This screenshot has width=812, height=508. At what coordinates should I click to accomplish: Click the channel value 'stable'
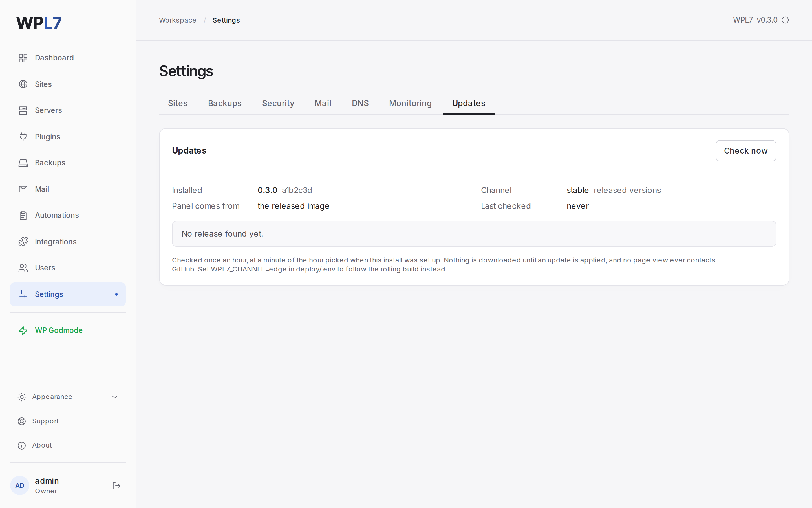pyautogui.click(x=577, y=190)
